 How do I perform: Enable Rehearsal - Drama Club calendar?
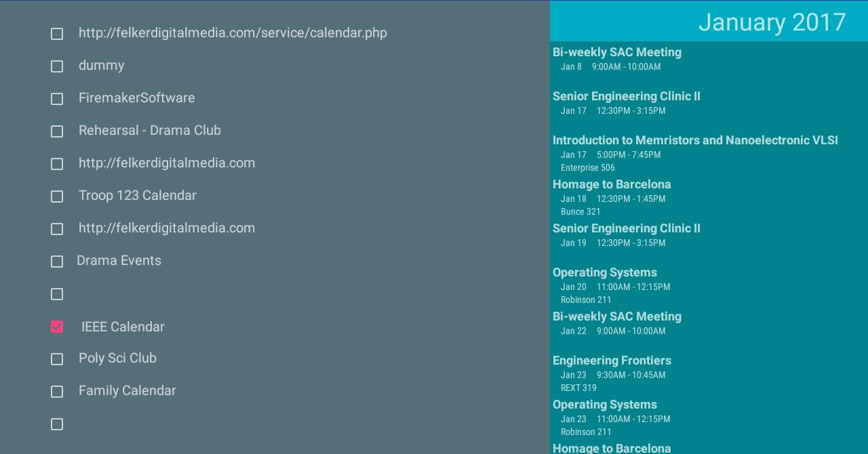57,131
